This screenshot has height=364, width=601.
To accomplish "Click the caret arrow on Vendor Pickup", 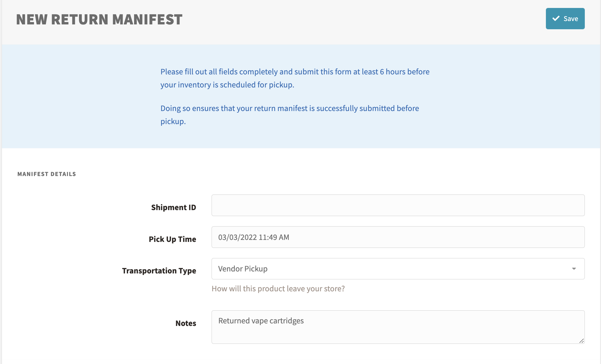I will click(574, 269).
